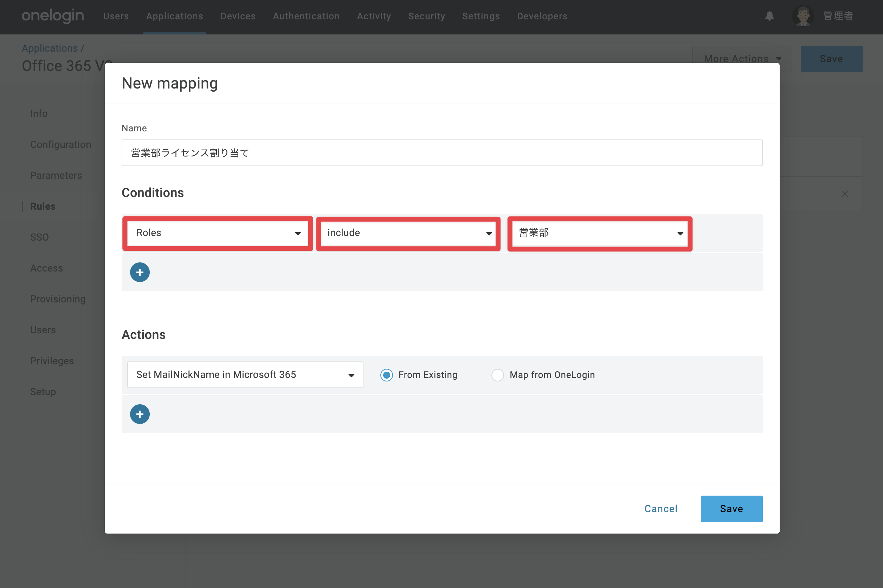Add a new action with plus button
The width and height of the screenshot is (883, 588).
coord(140,414)
